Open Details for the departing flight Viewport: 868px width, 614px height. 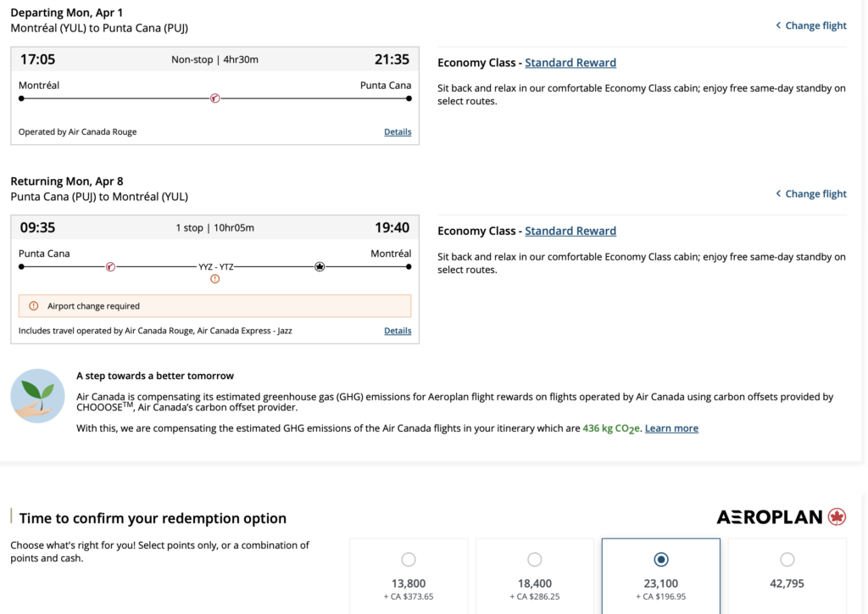(x=398, y=132)
